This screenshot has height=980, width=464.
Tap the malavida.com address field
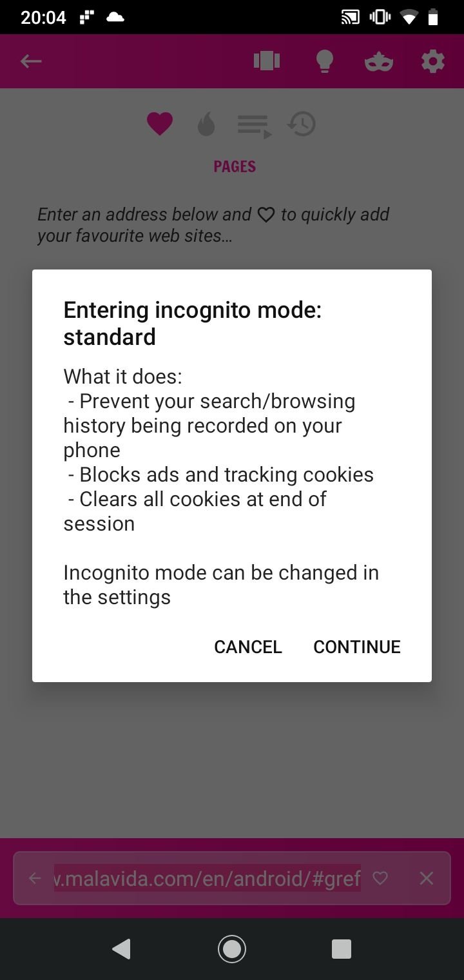click(x=207, y=878)
